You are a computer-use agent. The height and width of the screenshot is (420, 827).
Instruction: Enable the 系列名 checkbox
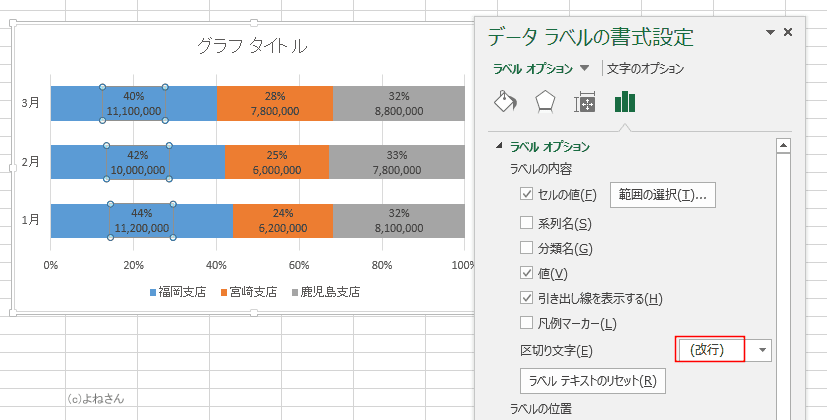click(526, 222)
